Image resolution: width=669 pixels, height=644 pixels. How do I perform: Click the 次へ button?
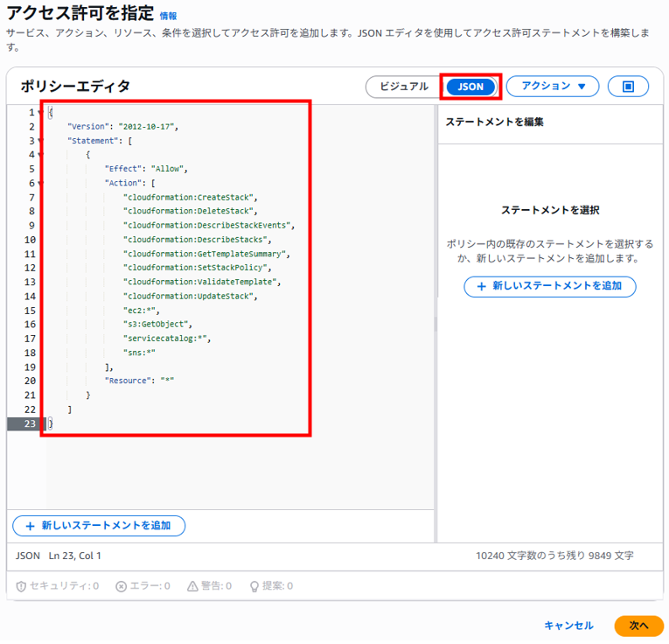[638, 626]
